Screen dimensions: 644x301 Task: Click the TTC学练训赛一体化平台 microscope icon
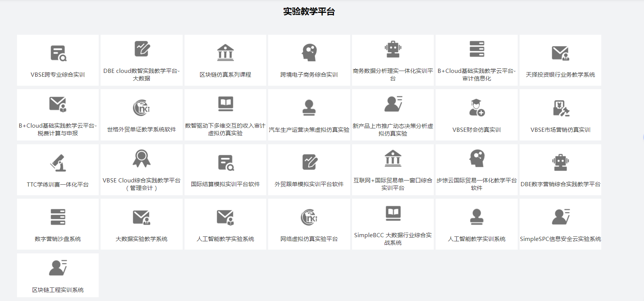pos(58,163)
